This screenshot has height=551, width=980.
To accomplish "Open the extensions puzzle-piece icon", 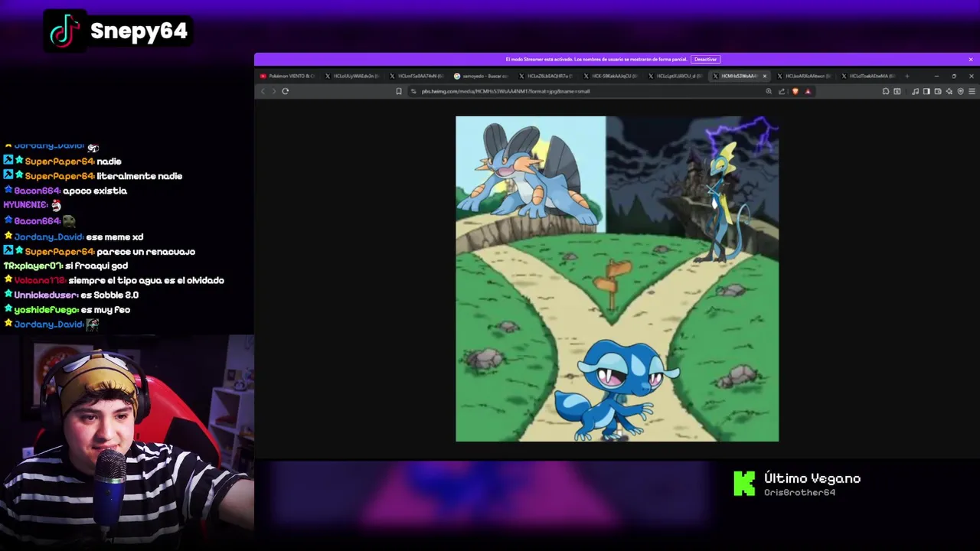I will [x=886, y=91].
